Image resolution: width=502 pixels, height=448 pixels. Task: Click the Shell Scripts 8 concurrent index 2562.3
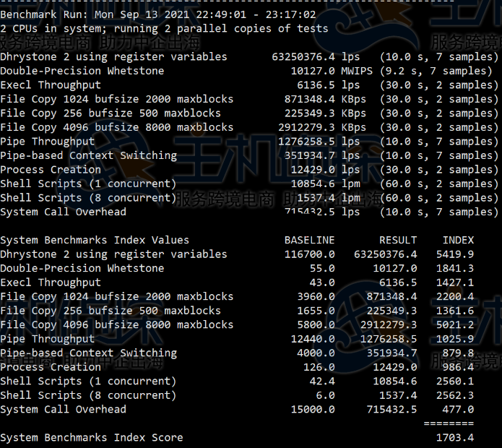(454, 395)
